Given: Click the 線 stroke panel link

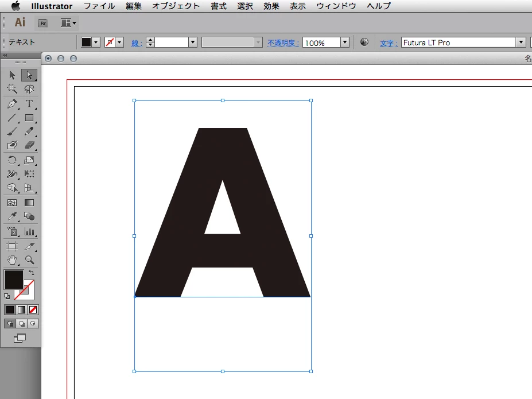Looking at the screenshot, I should pyautogui.click(x=137, y=43).
